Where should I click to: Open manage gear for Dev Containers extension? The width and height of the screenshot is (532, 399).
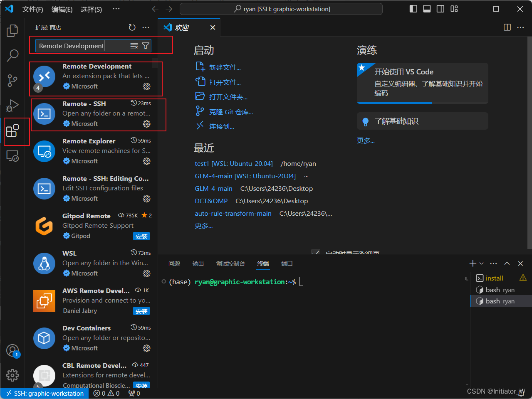tap(146, 348)
